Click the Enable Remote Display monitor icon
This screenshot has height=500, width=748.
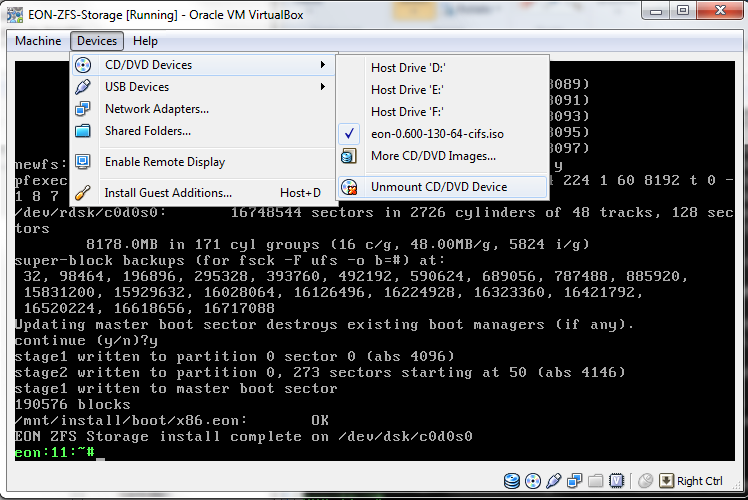83,162
